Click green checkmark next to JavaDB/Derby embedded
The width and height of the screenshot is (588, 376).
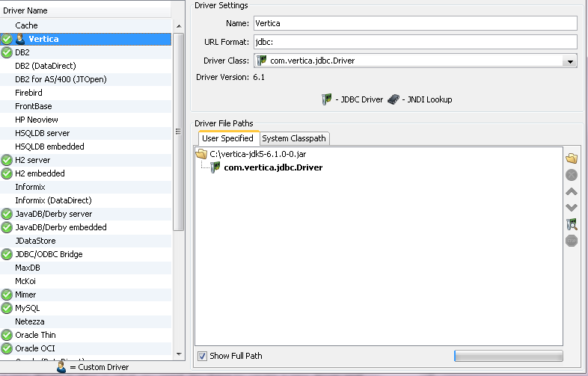click(x=7, y=227)
